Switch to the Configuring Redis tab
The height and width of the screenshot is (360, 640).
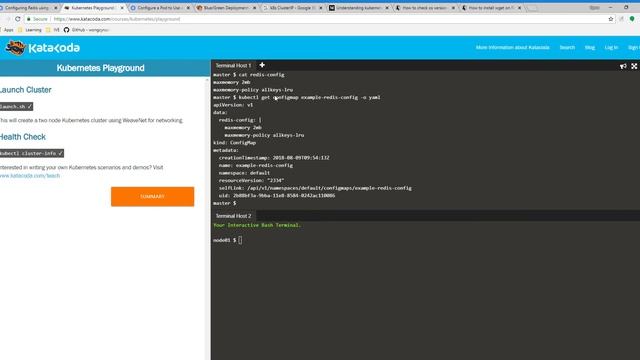pyautogui.click(x=27, y=8)
